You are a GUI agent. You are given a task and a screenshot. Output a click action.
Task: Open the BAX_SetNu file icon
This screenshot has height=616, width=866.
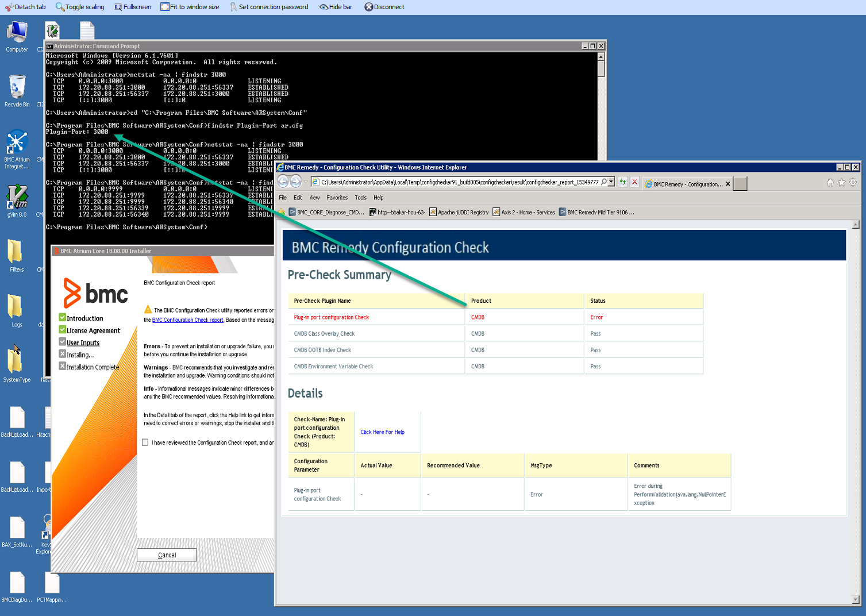tap(17, 532)
